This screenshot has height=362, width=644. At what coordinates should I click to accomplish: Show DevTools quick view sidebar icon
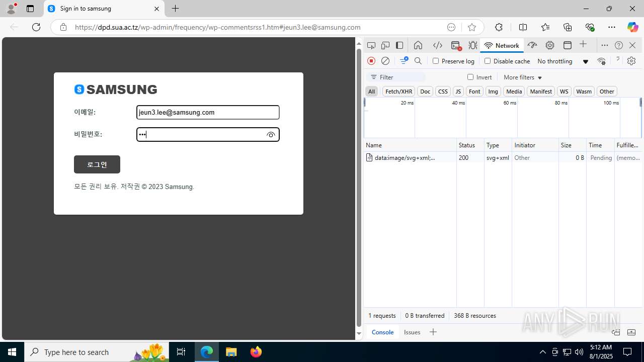[616, 332]
